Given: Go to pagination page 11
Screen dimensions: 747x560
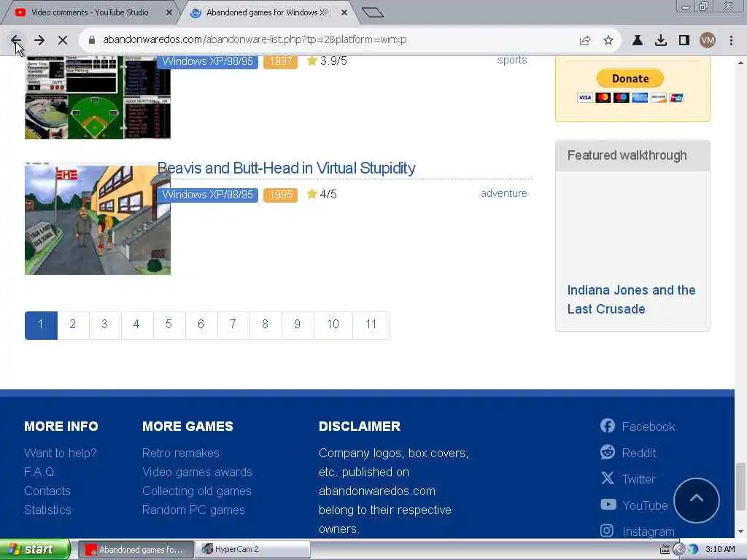Looking at the screenshot, I should (371, 325).
